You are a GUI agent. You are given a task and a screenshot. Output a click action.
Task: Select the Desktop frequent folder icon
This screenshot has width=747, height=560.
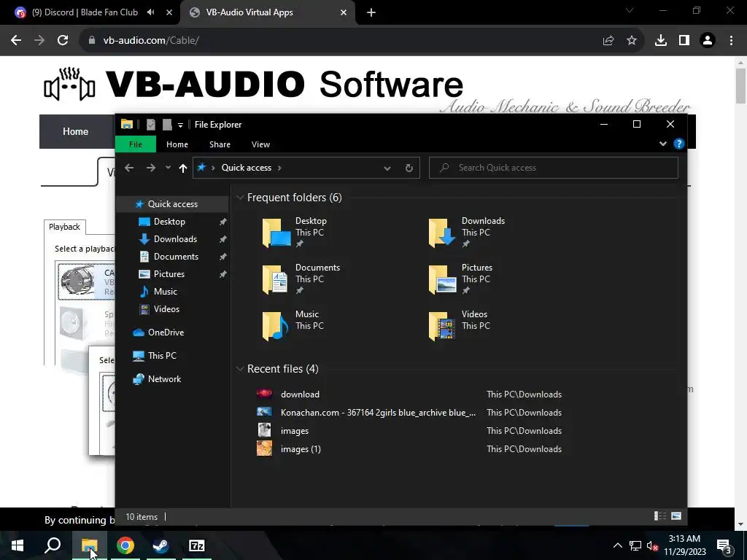pos(276,233)
